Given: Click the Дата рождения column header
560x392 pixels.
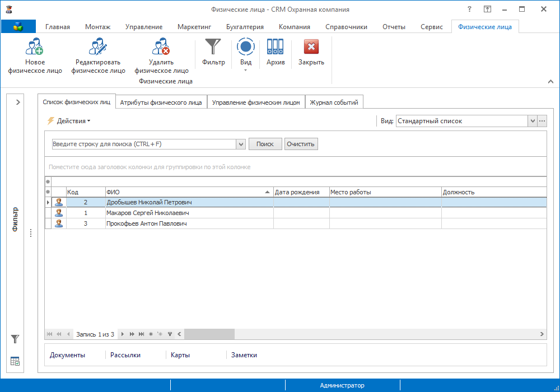Looking at the screenshot, I should (x=301, y=192).
